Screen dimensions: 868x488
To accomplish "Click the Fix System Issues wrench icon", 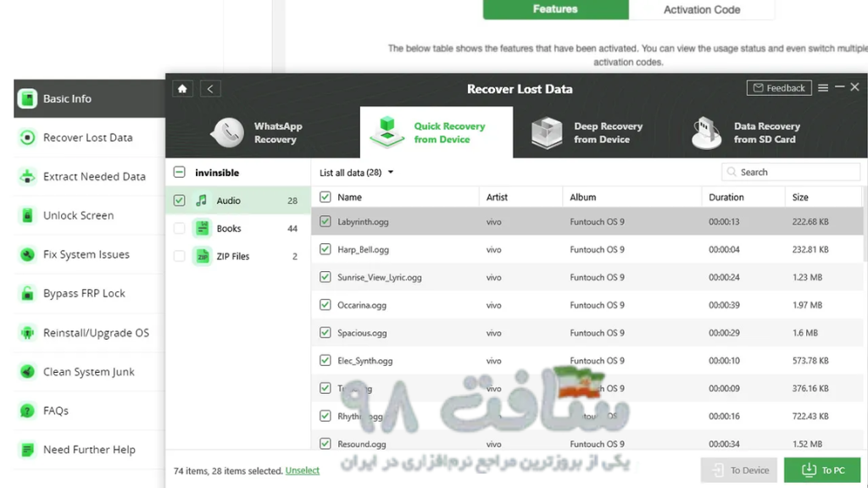I will 27,254.
